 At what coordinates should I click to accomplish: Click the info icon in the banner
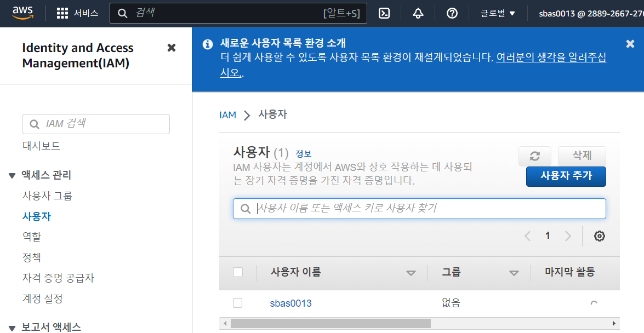pos(208,44)
